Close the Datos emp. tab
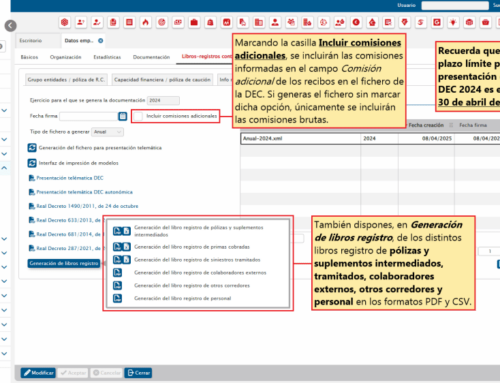Screen dimensions: 500x383 tap(100, 41)
